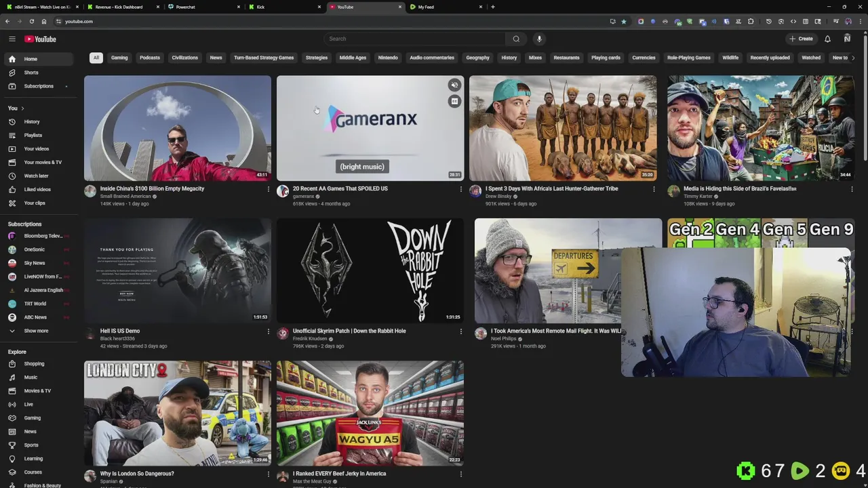Switch to the My Feed browser tab
Screen dimensions: 868x488
(446, 7)
